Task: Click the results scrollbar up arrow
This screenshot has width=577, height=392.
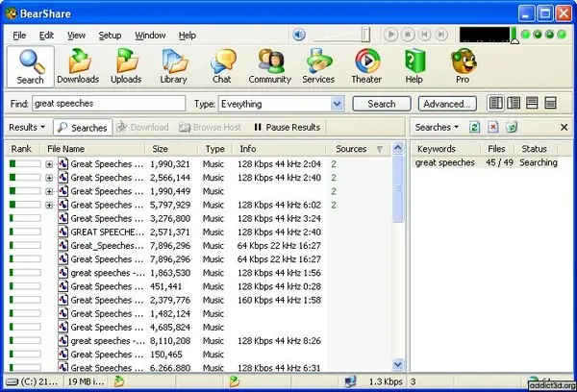Action: (x=398, y=148)
